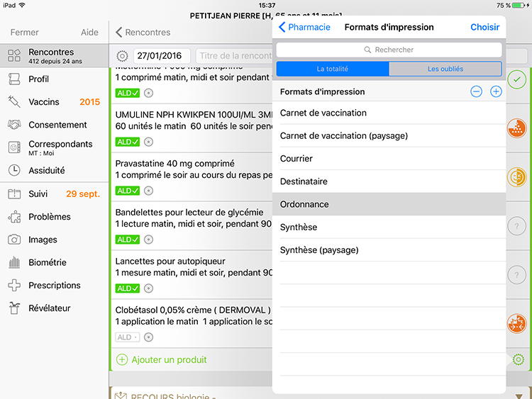Select La totalité segment
The width and height of the screenshot is (532, 399).
pos(332,69)
